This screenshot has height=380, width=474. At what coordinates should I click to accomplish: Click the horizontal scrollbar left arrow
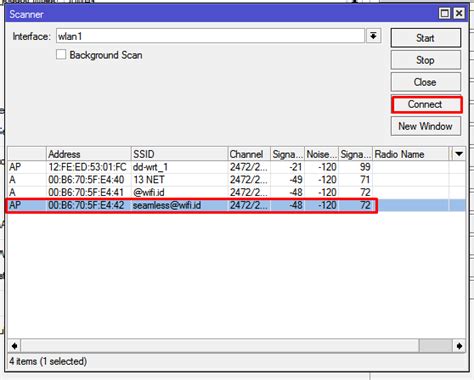(14, 346)
